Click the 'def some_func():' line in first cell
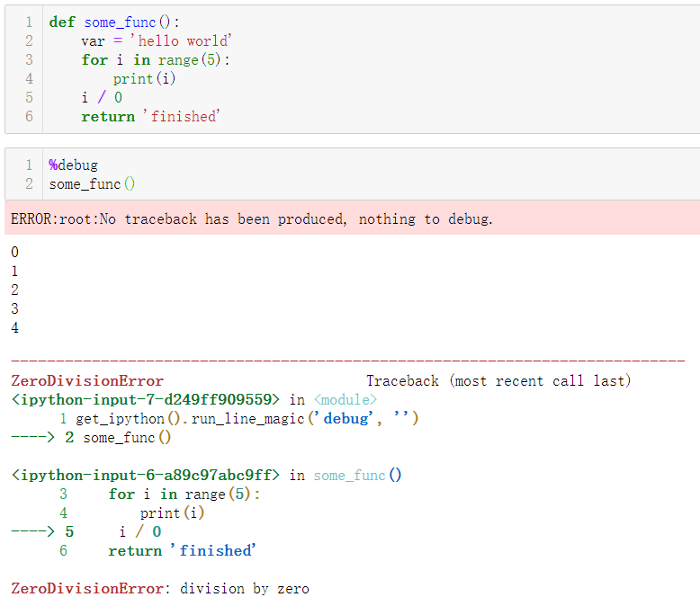 click(x=114, y=22)
